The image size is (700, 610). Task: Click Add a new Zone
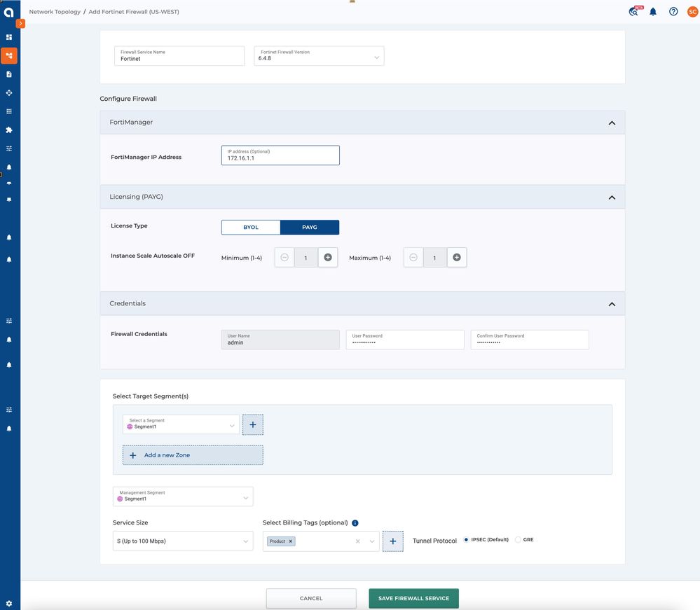pos(193,455)
